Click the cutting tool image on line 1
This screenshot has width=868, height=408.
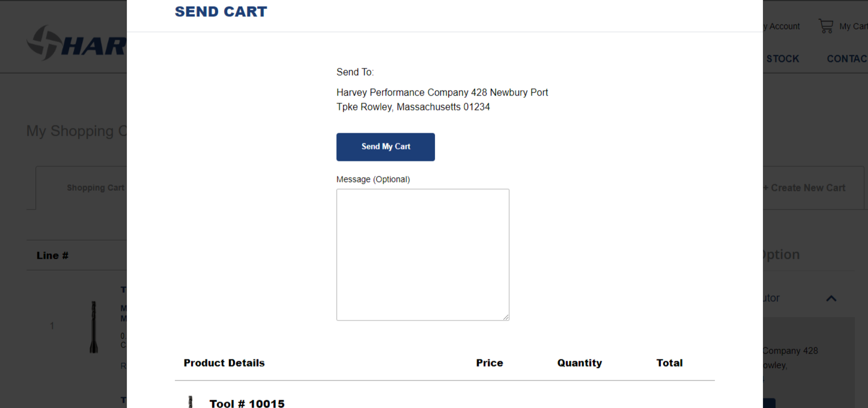click(94, 326)
